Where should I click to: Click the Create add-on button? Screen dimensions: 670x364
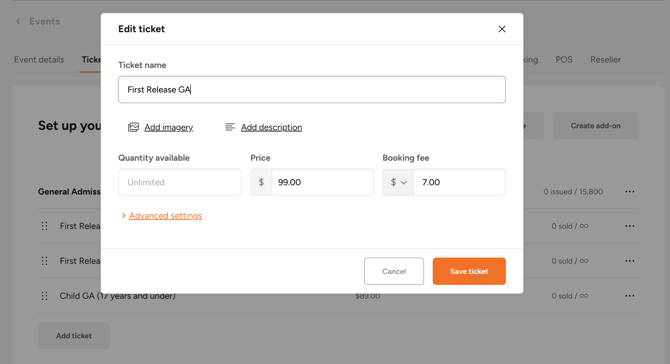pos(596,126)
